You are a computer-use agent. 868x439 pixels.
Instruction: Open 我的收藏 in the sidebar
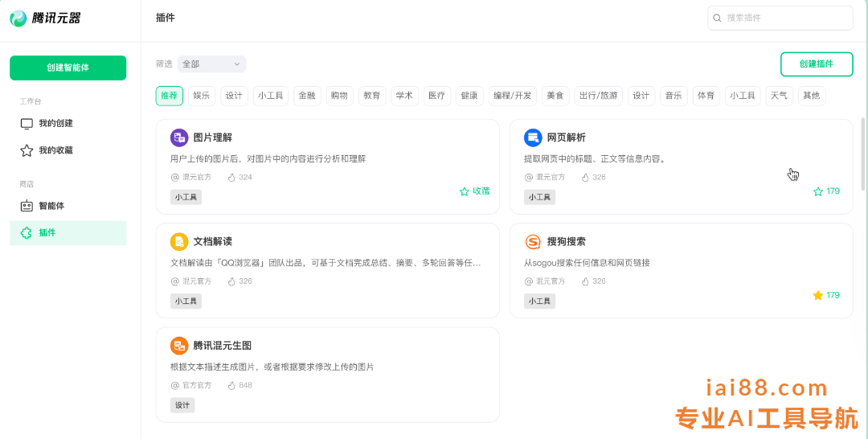pyautogui.click(x=55, y=150)
